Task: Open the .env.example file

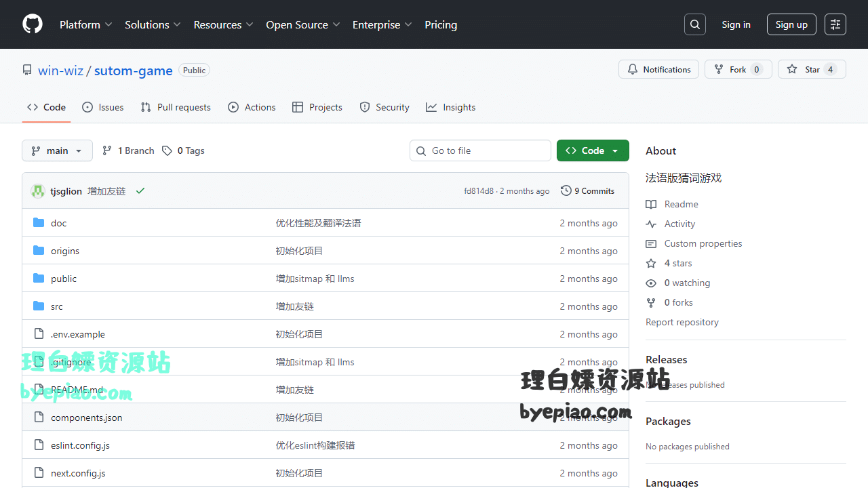Action: (x=78, y=334)
